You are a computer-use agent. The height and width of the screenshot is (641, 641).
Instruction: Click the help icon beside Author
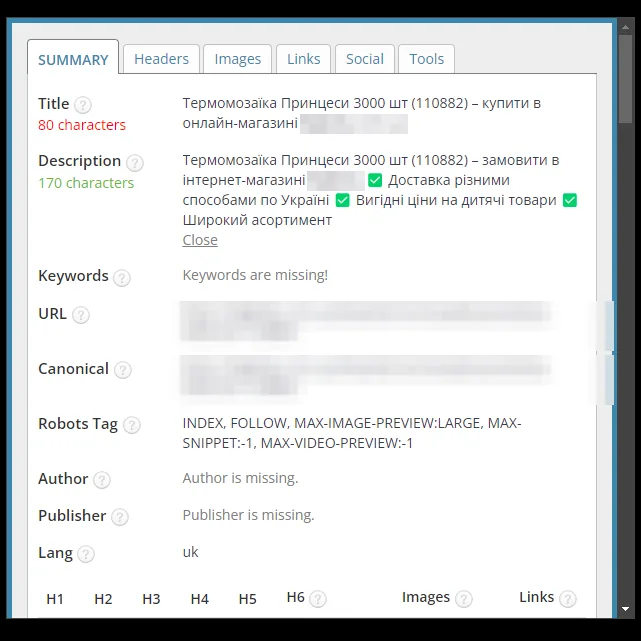point(101,480)
